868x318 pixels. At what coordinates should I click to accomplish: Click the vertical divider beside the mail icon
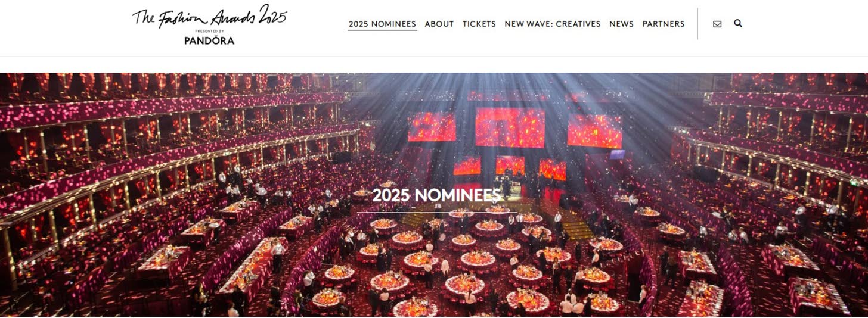697,24
